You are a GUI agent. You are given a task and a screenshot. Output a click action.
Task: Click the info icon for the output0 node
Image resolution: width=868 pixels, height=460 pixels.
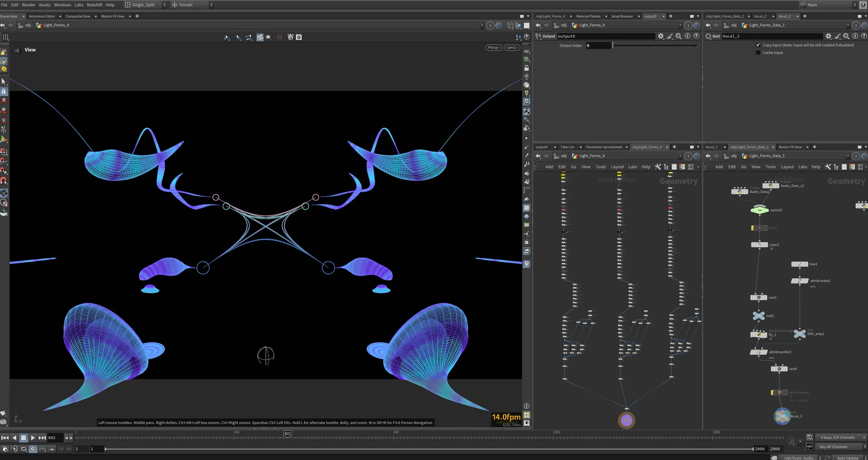click(687, 36)
